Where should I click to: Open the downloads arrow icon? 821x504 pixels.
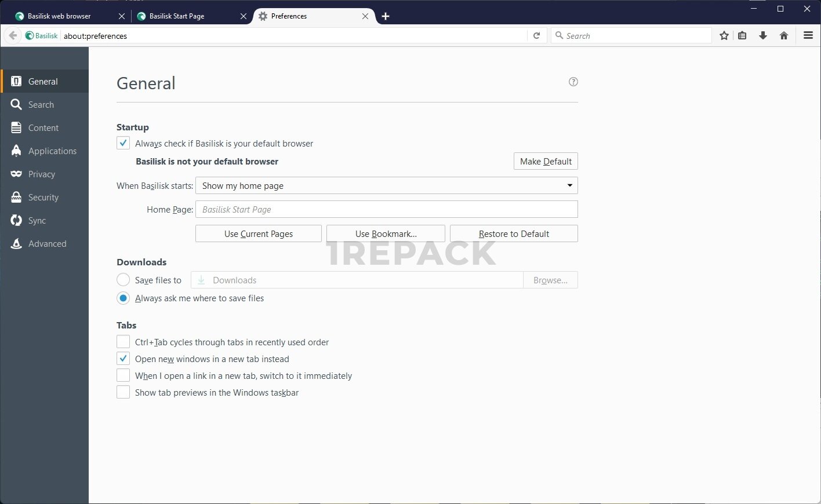click(763, 36)
